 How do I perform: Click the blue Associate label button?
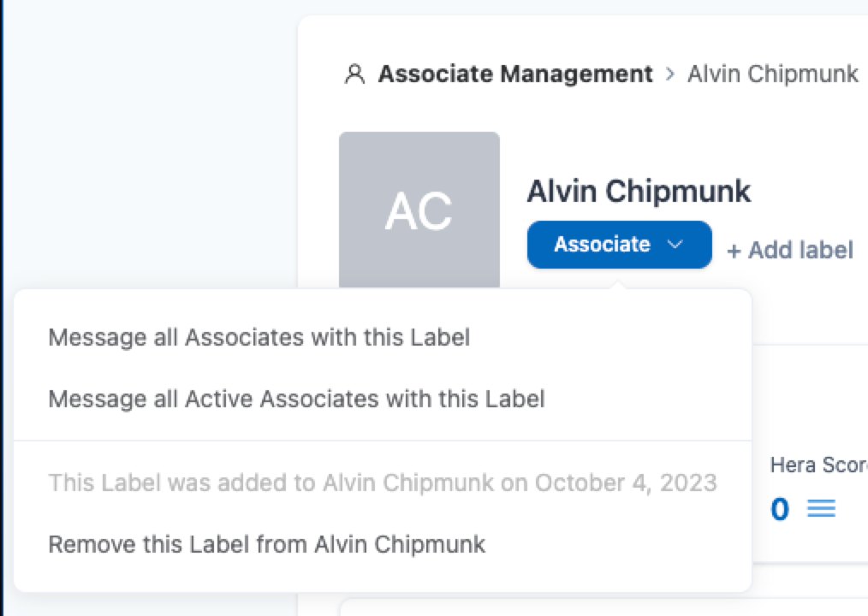tap(602, 245)
